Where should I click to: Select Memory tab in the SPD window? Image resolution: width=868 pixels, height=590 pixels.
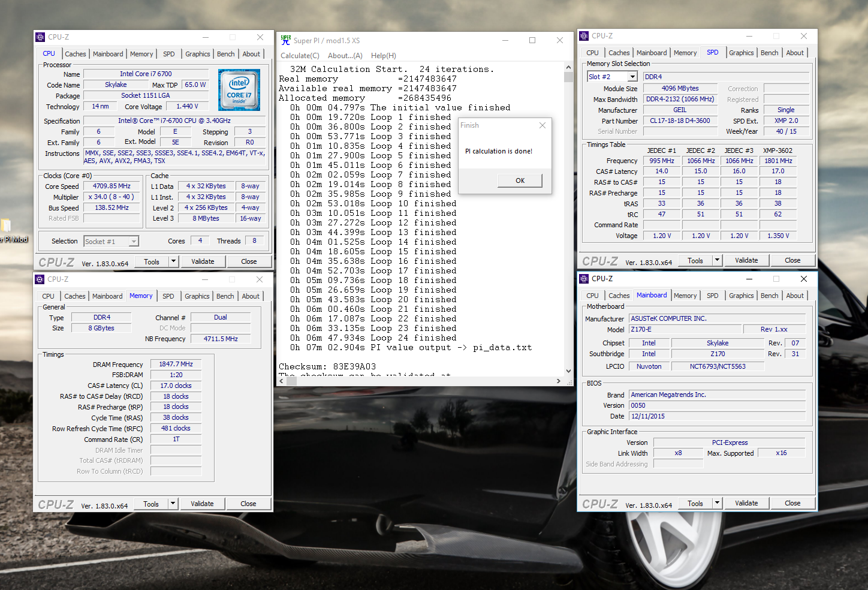tap(685, 53)
